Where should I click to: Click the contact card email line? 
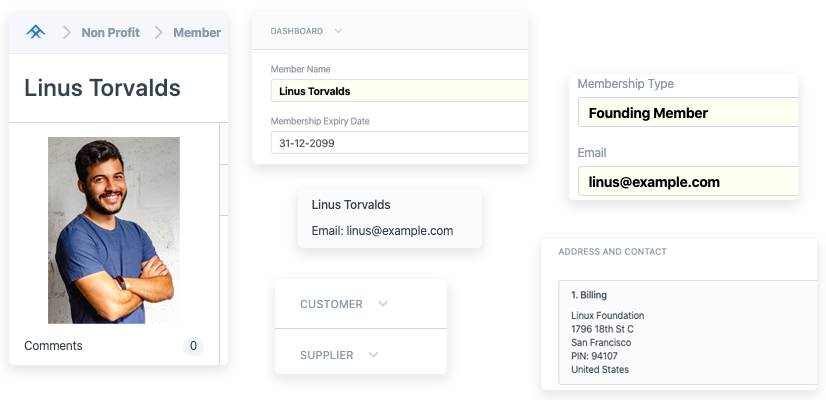tap(382, 231)
